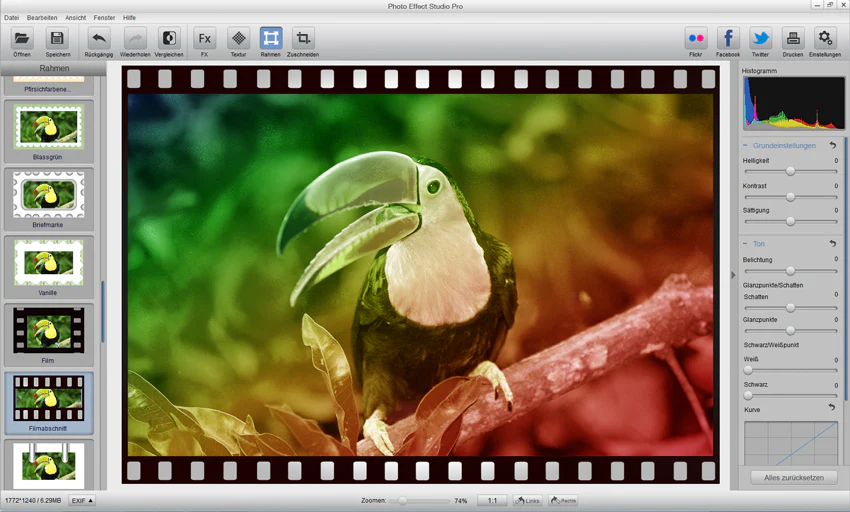
Task: Open a file with Öffnen icon
Action: pyautogui.click(x=22, y=39)
